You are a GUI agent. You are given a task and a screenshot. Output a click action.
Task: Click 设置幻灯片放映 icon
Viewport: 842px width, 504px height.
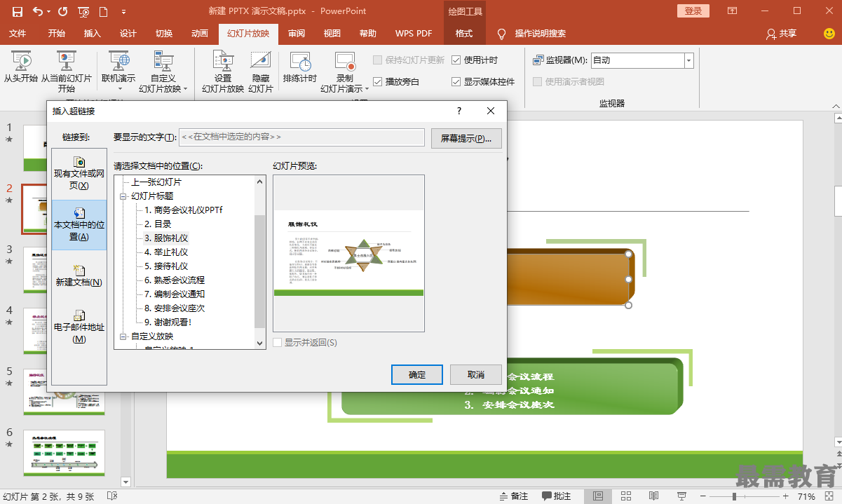click(x=223, y=61)
